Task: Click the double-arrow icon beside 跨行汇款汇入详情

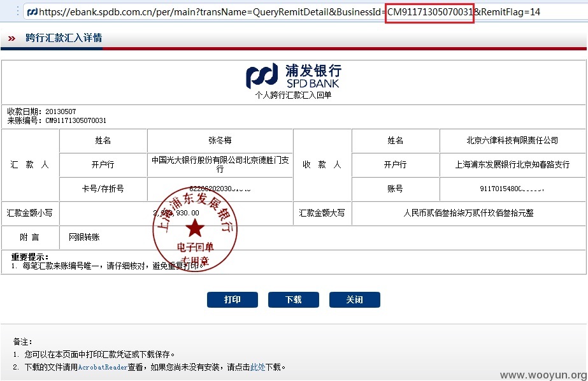Action: point(11,38)
